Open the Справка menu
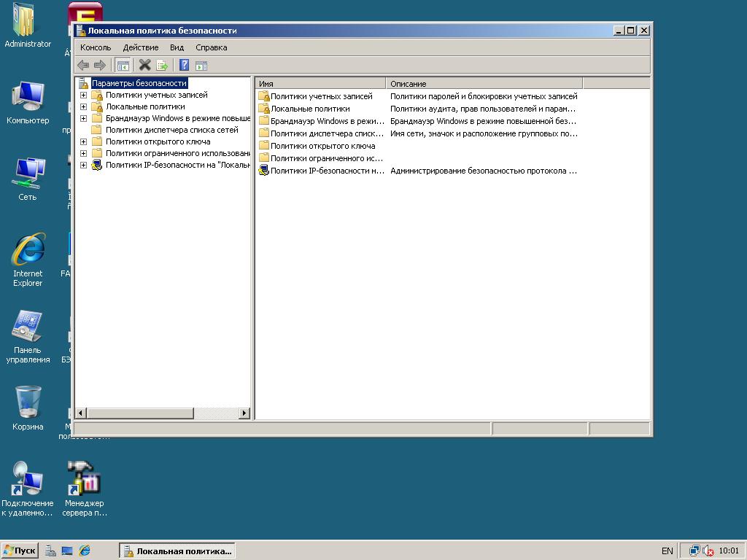The height and width of the screenshot is (560, 747). (211, 47)
